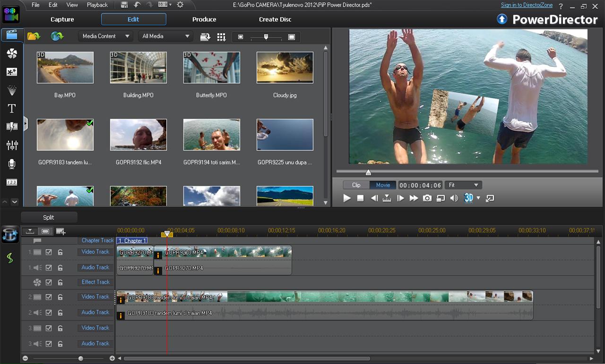
Task: Click the timecode field 00:00:04:06
Action: coord(420,185)
